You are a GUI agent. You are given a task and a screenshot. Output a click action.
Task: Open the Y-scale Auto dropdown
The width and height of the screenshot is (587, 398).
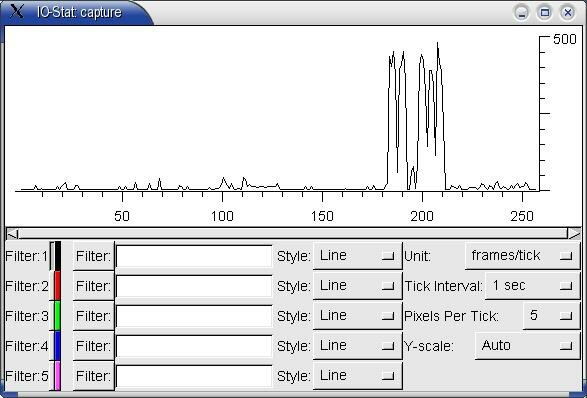point(527,346)
